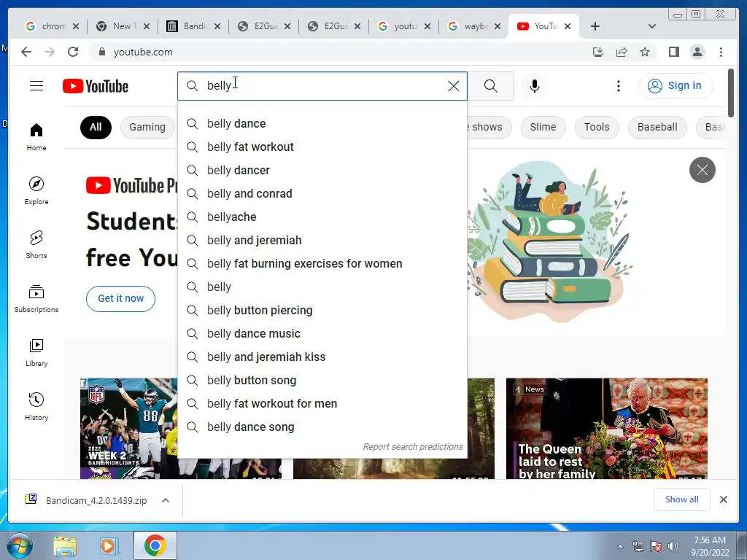
Task: Bookmark this tab with the star icon
Action: 645,52
